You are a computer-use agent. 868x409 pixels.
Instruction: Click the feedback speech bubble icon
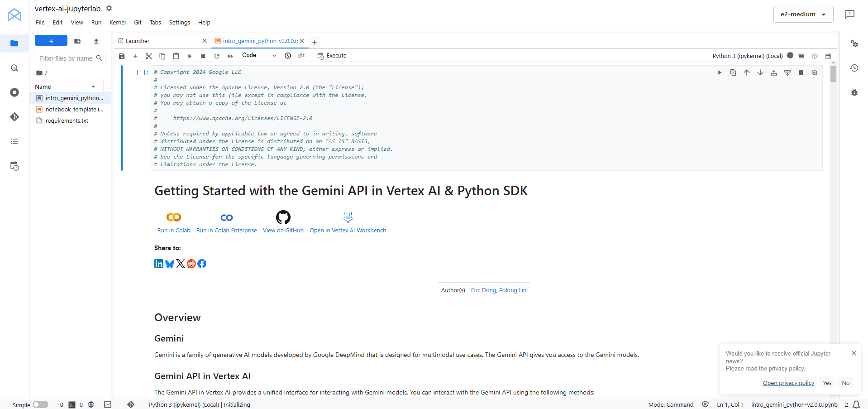[x=850, y=14]
